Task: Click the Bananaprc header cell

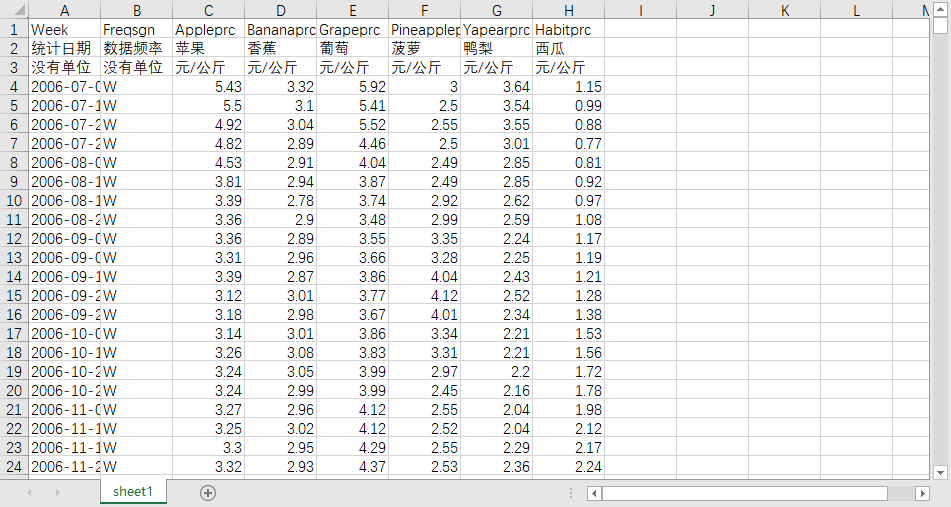Action: click(x=281, y=29)
